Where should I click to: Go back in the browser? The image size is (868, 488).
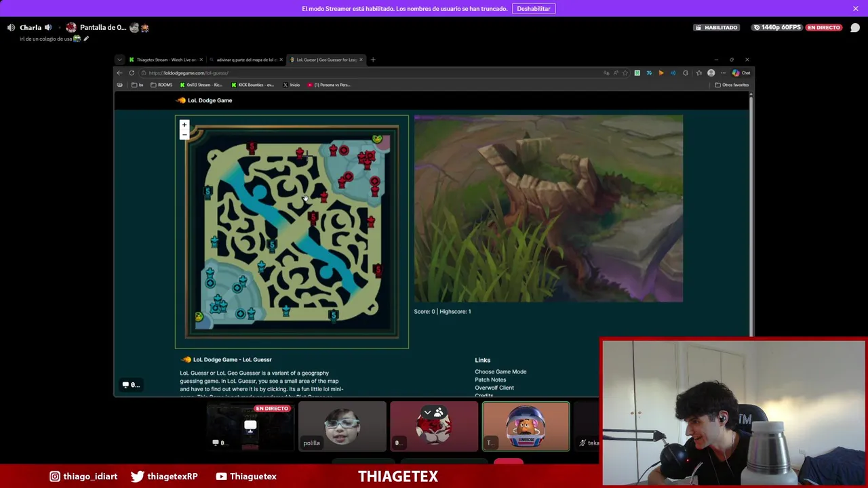click(119, 73)
